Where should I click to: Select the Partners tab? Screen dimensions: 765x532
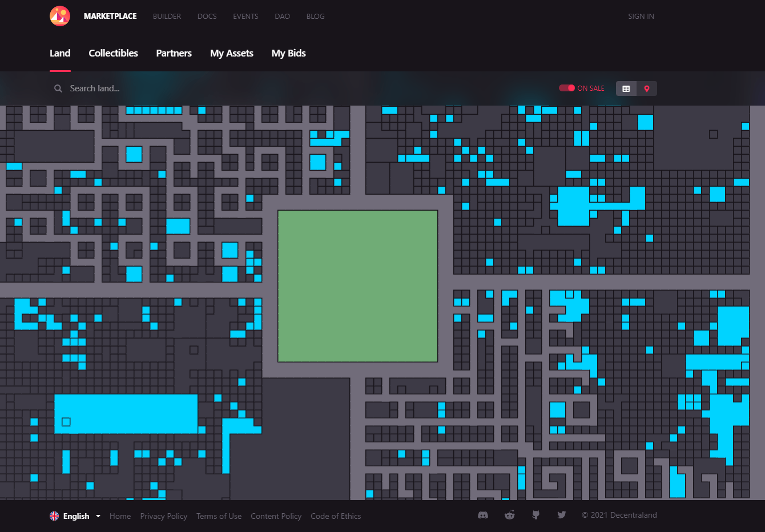(x=174, y=53)
